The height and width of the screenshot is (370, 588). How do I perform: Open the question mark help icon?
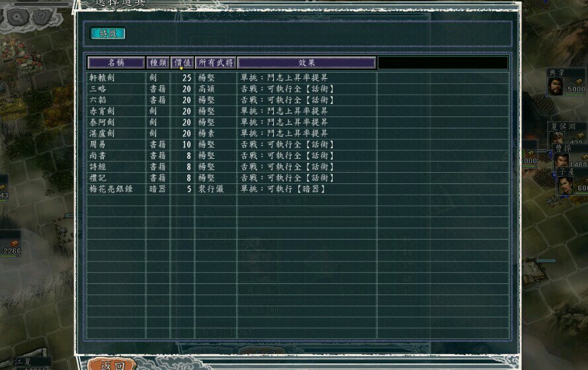pos(42,17)
